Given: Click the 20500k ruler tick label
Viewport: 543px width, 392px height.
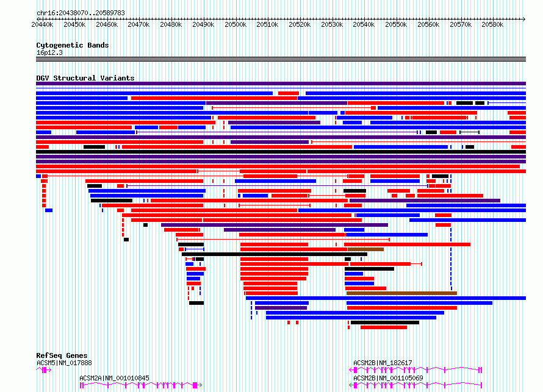Looking at the screenshot, I should click(236, 24).
